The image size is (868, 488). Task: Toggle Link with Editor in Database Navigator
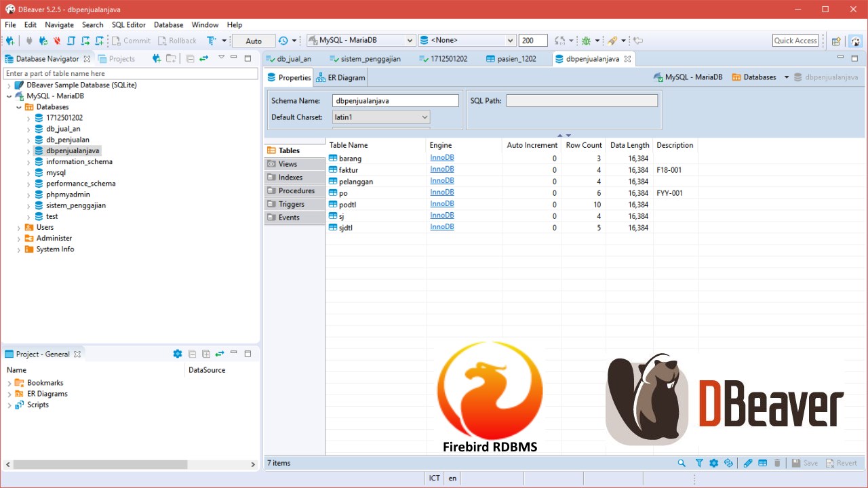click(x=203, y=59)
